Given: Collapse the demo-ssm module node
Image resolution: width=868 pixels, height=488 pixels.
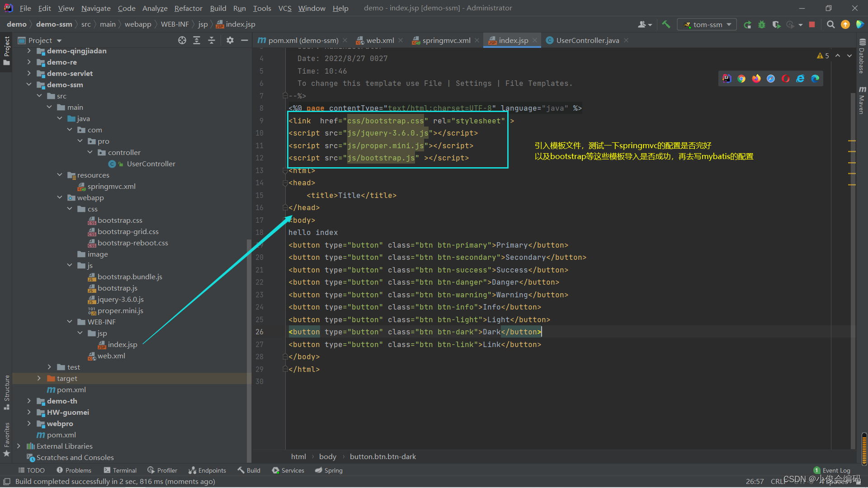Looking at the screenshot, I should coord(29,84).
